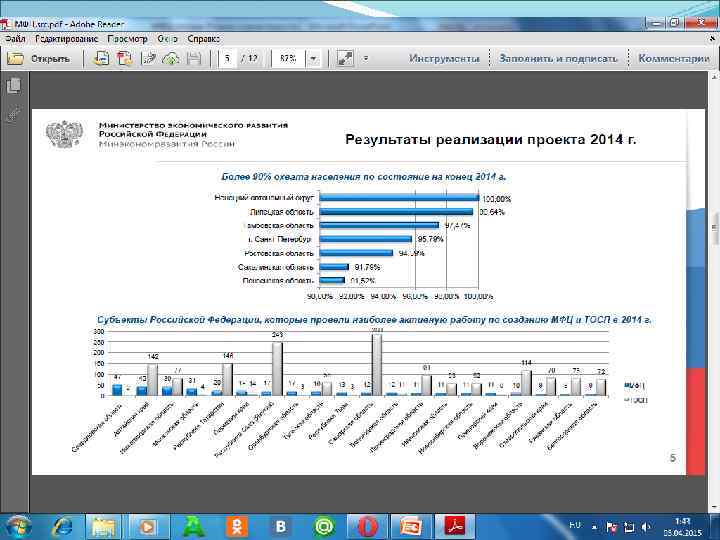The height and width of the screenshot is (540, 720).
Task: Click the slide title Результаты реализации проекта 2014 г.
Action: point(490,140)
